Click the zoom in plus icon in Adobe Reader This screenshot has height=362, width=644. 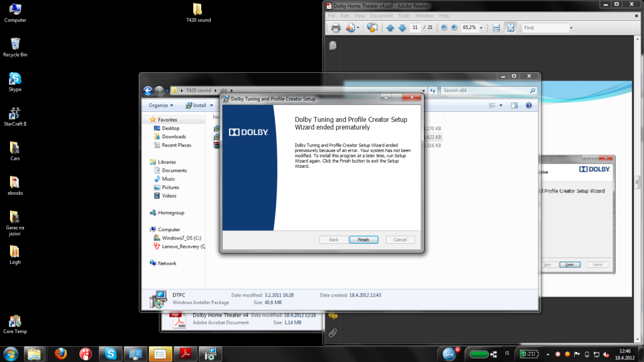click(454, 28)
